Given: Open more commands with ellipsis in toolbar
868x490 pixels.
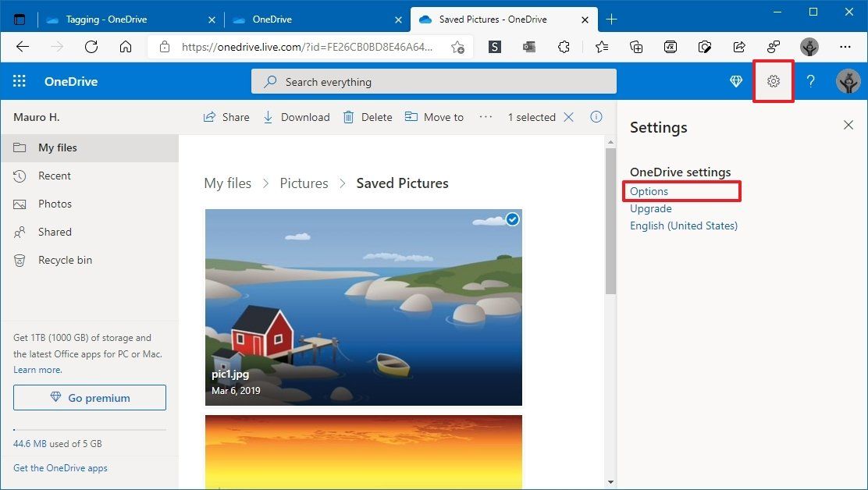Looking at the screenshot, I should [486, 116].
